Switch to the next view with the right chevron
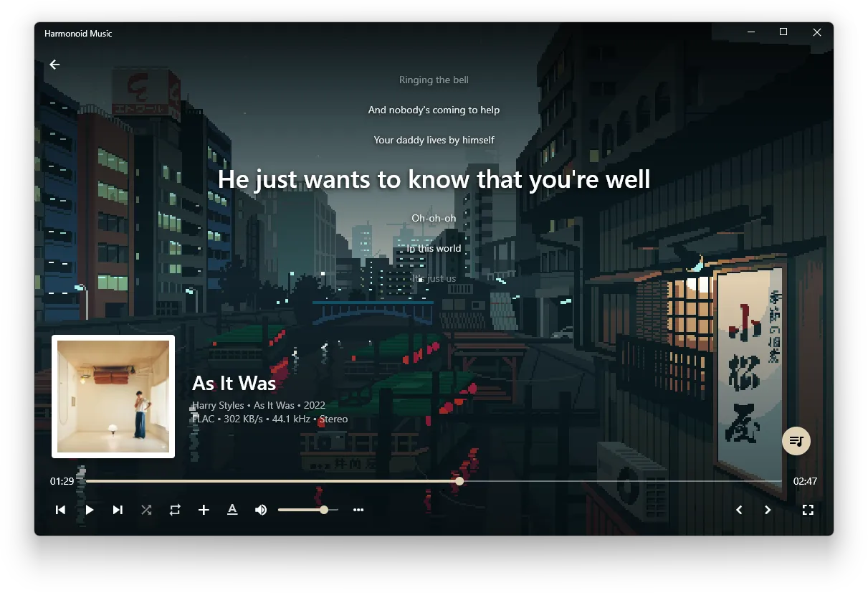The image size is (868, 593). [768, 510]
